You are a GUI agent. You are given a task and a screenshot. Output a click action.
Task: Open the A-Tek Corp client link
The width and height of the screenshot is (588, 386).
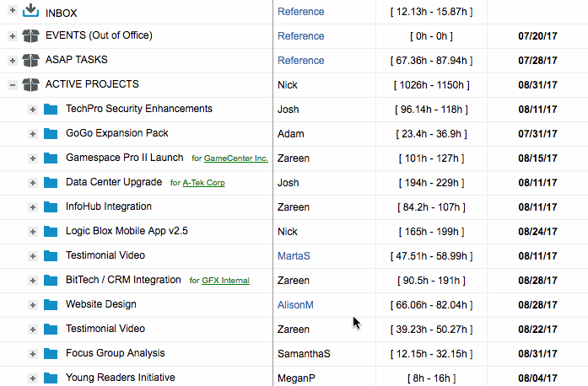[203, 183]
